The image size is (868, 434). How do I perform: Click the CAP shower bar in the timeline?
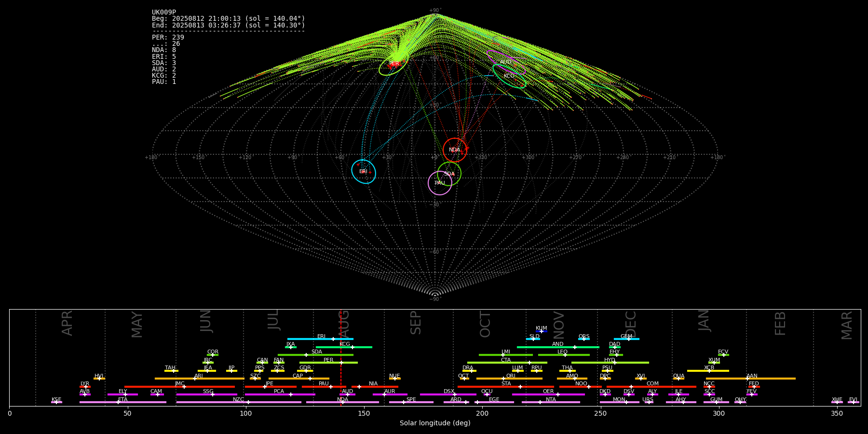click(x=299, y=379)
